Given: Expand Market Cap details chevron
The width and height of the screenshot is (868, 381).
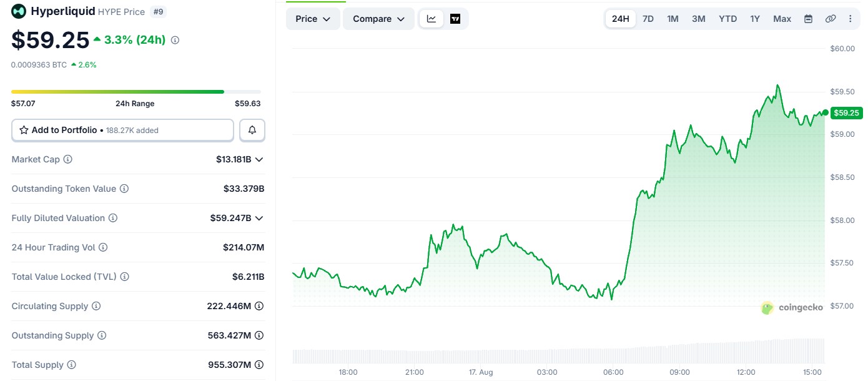Looking at the screenshot, I should pyautogui.click(x=259, y=159).
